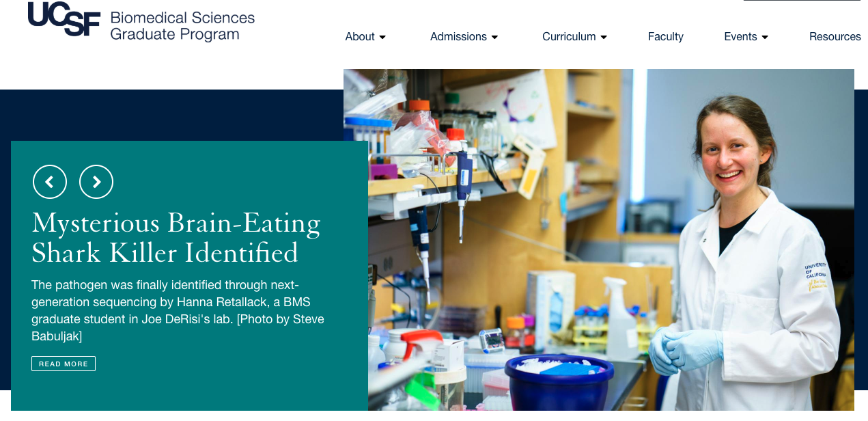868x421 pixels.
Task: Expand the About dropdown caret
Action: pos(382,37)
